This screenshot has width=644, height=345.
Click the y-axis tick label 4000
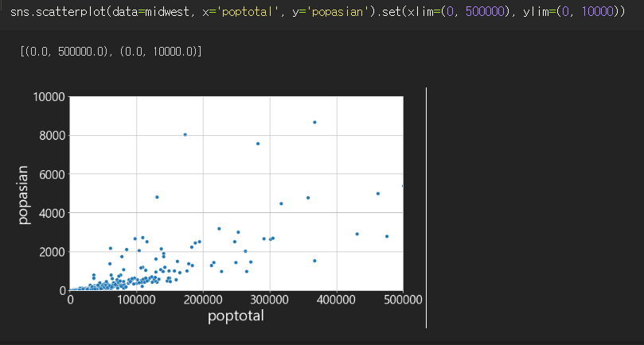pyautogui.click(x=53, y=213)
